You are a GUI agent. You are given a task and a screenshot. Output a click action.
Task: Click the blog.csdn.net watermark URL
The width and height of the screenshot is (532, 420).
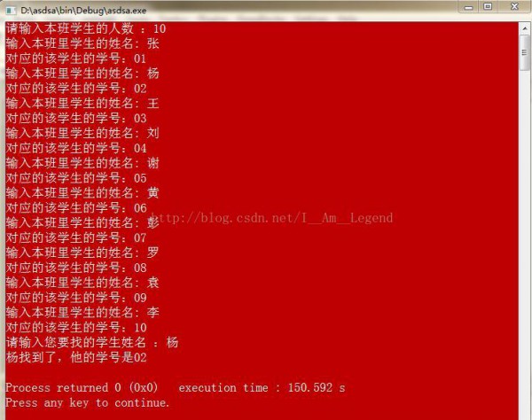pos(271,218)
